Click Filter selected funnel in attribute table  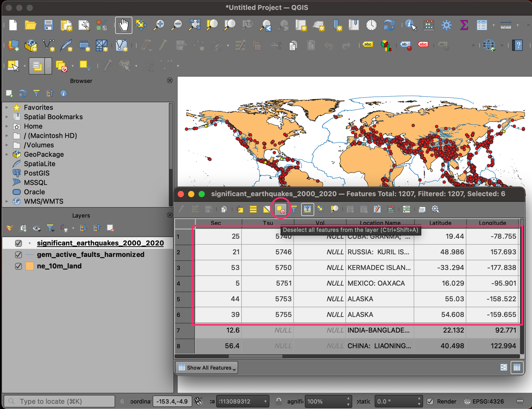tap(294, 209)
